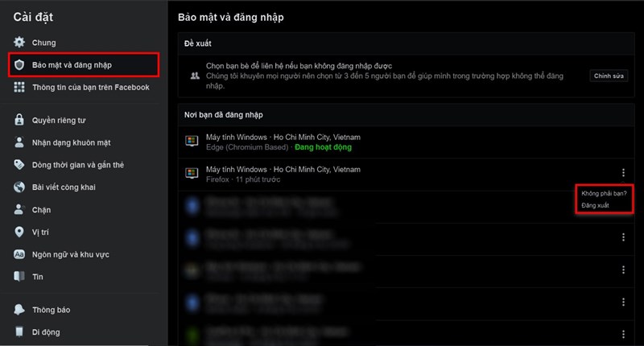This screenshot has width=644, height=346.
Task: Click the Chỉnh sửa button
Action: coord(609,76)
